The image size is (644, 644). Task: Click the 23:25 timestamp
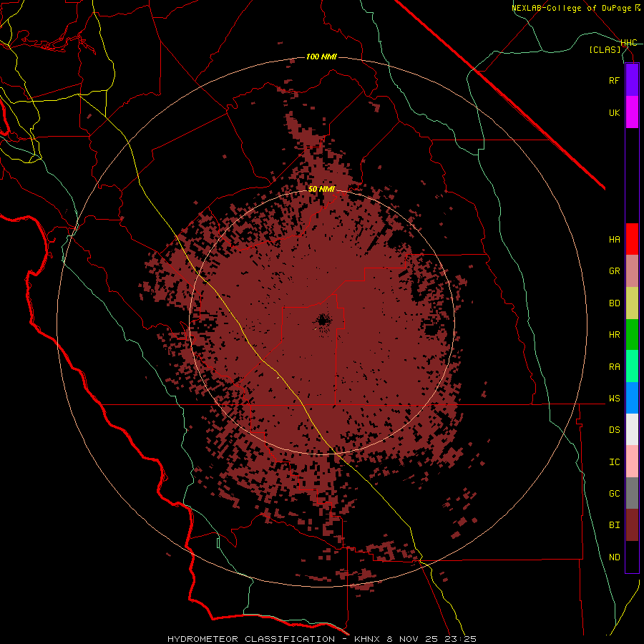pos(461,639)
